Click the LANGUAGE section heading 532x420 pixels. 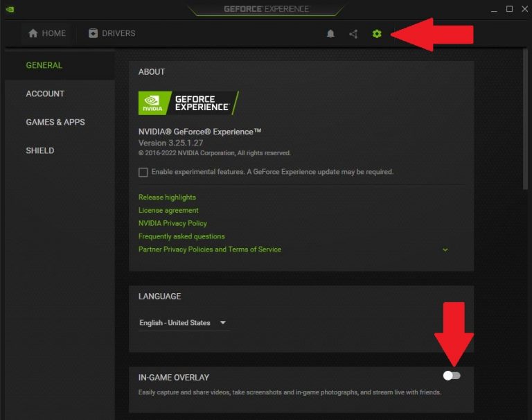point(159,297)
